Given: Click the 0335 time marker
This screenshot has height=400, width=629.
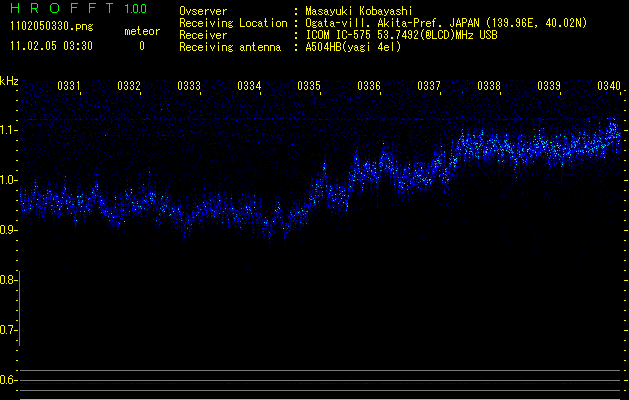Looking at the screenshot, I should 309,85.
